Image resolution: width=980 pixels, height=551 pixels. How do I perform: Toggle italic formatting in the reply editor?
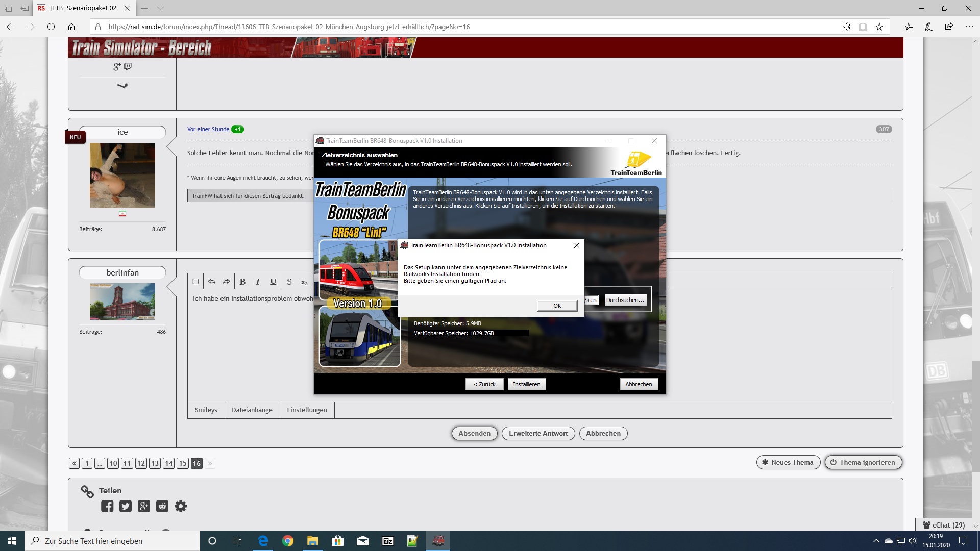[258, 282]
